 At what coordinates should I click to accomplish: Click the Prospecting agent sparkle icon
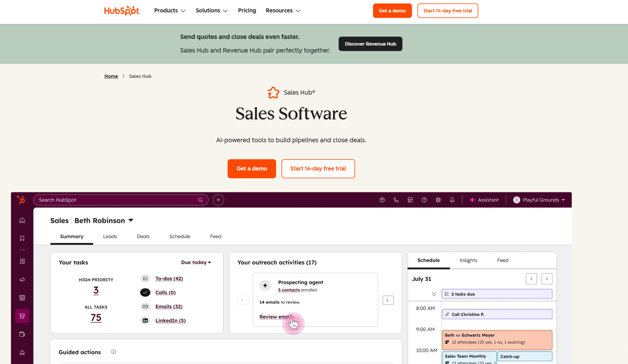pyautogui.click(x=265, y=285)
